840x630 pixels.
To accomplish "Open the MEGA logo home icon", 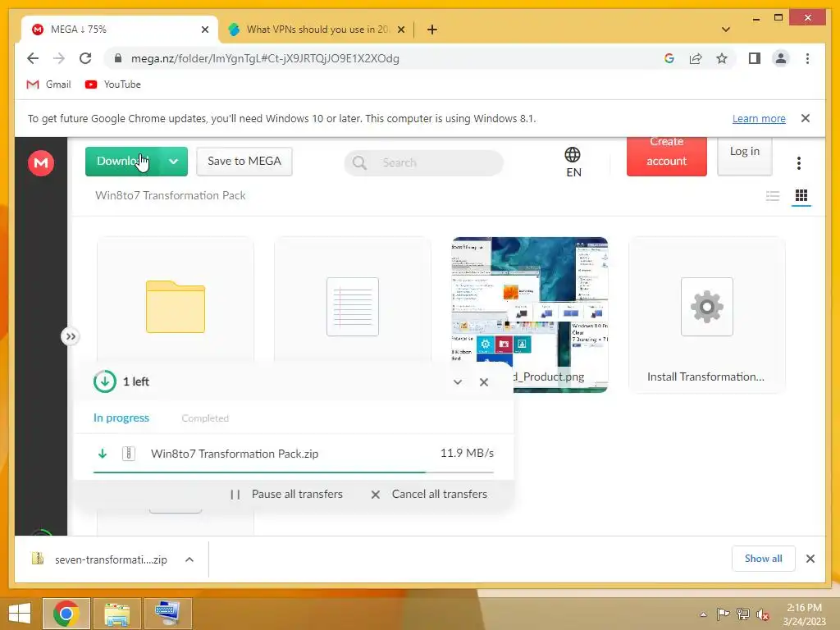I will [41, 163].
